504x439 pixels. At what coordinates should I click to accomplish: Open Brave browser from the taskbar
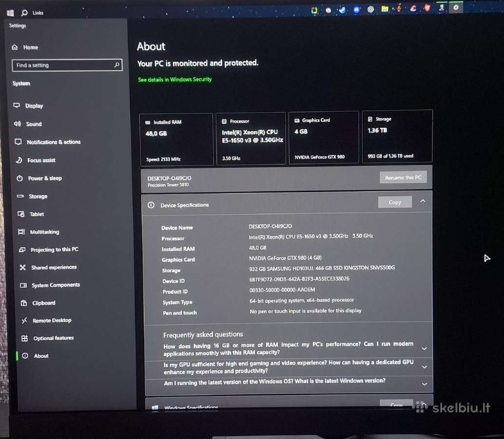[x=427, y=8]
